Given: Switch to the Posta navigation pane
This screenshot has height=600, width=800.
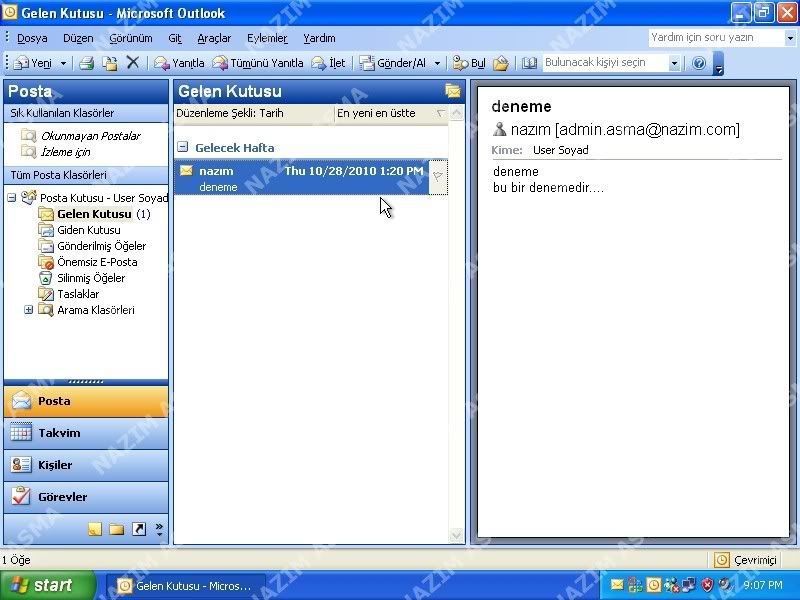Looking at the screenshot, I should pyautogui.click(x=86, y=401).
